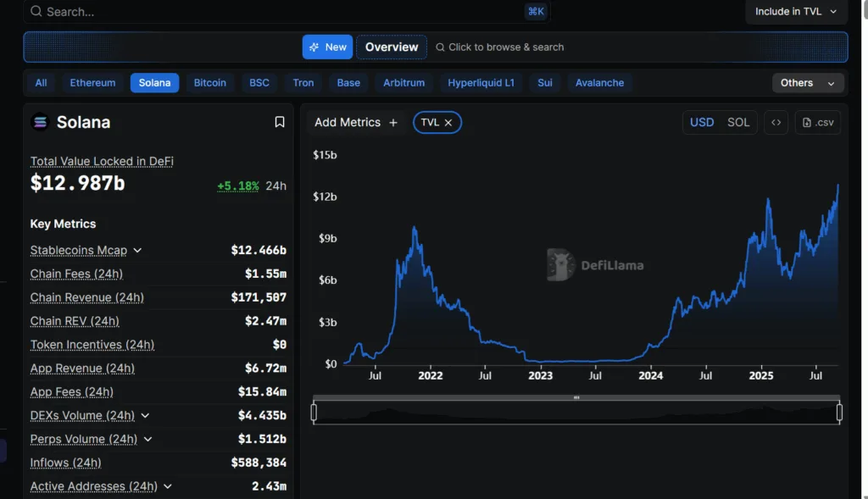This screenshot has height=499, width=868.
Task: Open the embed code icon button
Action: tap(776, 122)
